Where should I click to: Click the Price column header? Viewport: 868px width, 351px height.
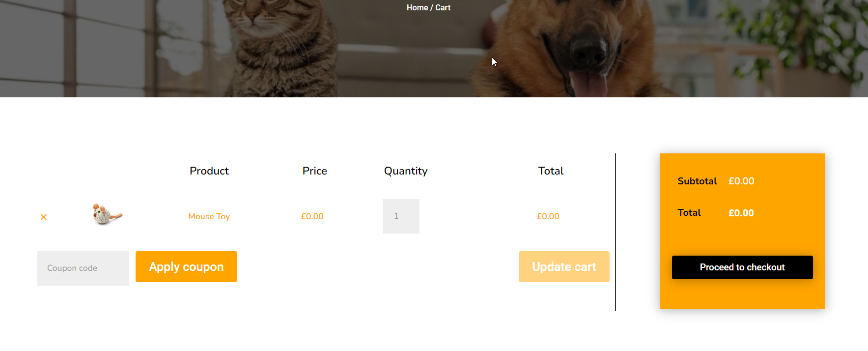click(314, 171)
